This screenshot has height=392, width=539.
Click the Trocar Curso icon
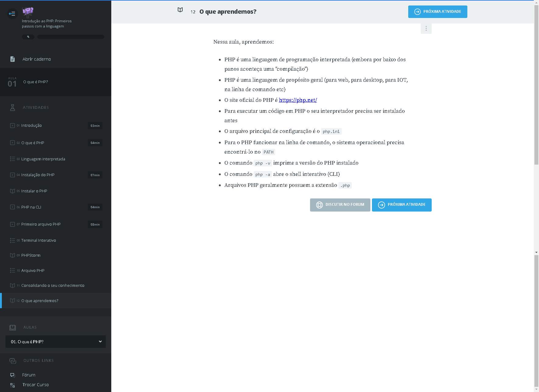coord(12,385)
